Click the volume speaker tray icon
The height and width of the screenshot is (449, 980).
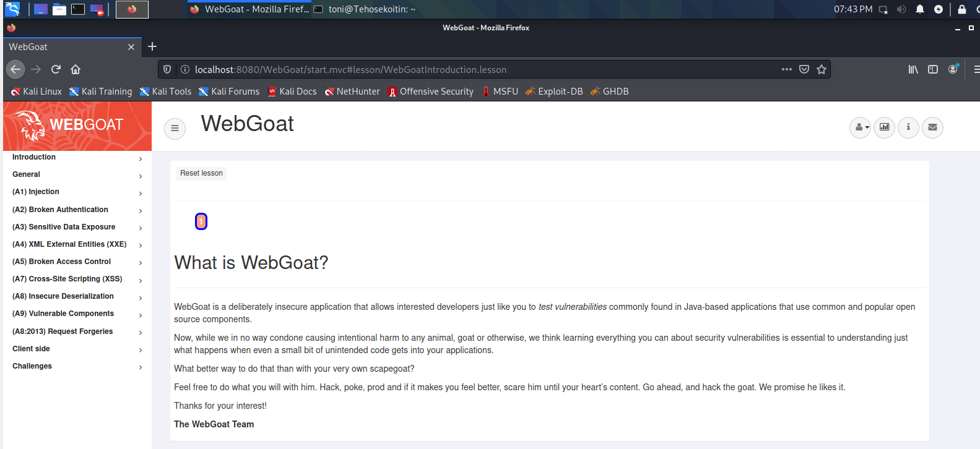coord(901,9)
